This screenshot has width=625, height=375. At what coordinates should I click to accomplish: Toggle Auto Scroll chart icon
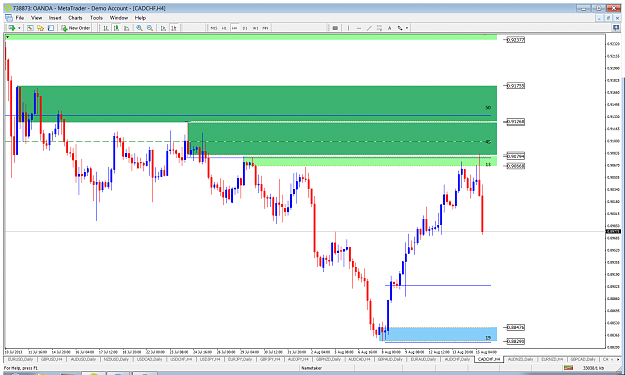click(163, 28)
